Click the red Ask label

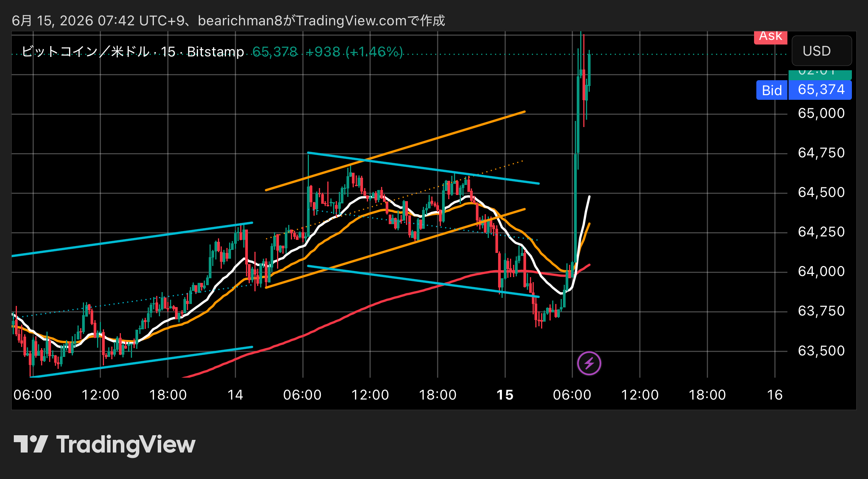coord(771,37)
